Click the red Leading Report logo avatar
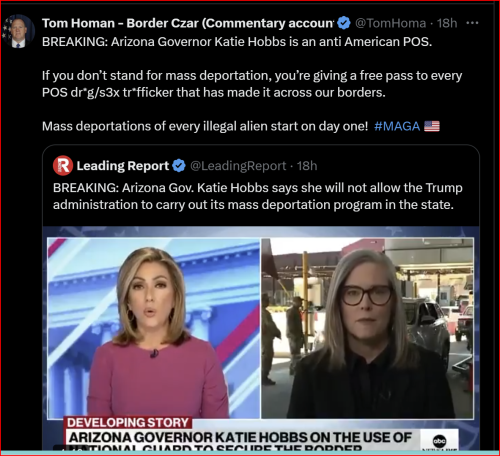 pos(63,166)
